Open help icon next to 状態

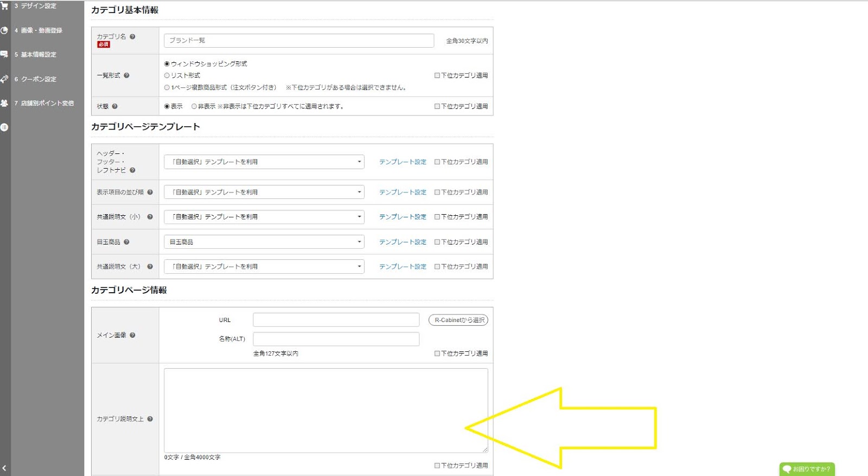click(114, 106)
